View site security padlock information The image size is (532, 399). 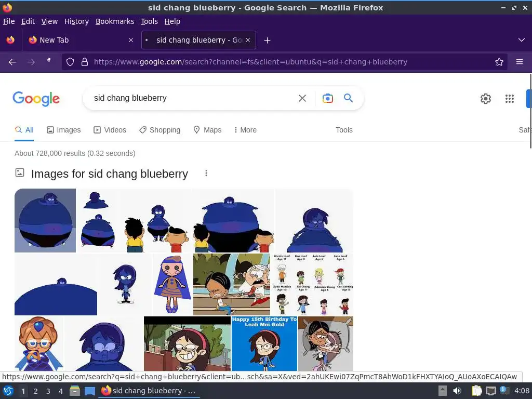(x=85, y=62)
